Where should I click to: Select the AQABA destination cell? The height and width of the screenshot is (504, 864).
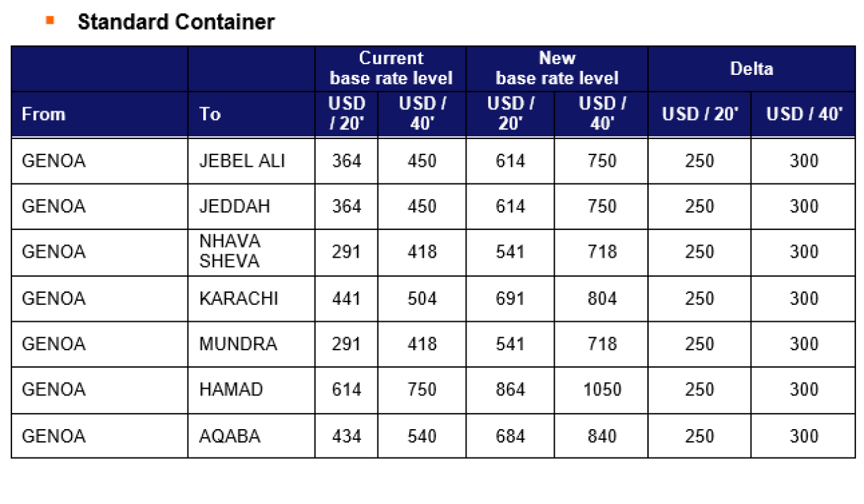tap(251, 436)
